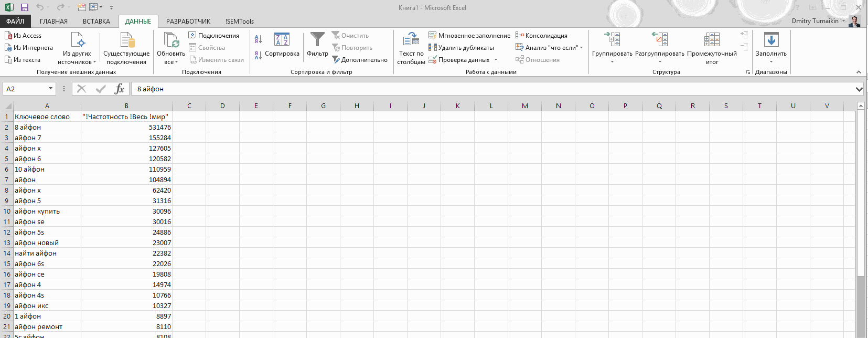The width and height of the screenshot is (868, 338).
Task: Expand the formula bar
Action: [859, 89]
